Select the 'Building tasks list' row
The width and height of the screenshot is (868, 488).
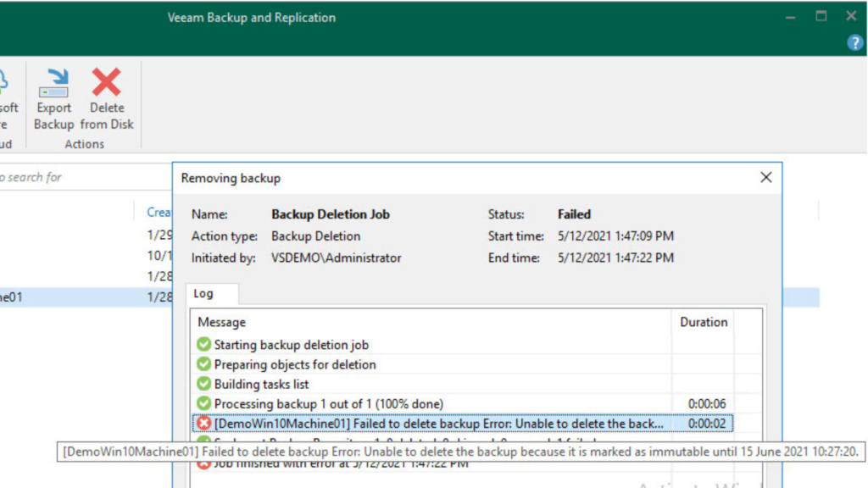pyautogui.click(x=462, y=384)
